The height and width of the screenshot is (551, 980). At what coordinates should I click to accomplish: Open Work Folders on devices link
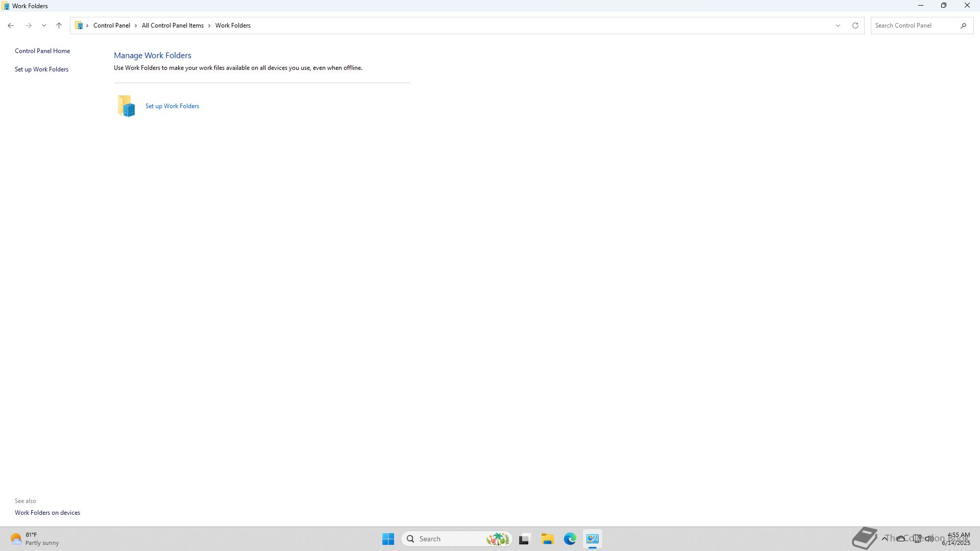pyautogui.click(x=47, y=513)
